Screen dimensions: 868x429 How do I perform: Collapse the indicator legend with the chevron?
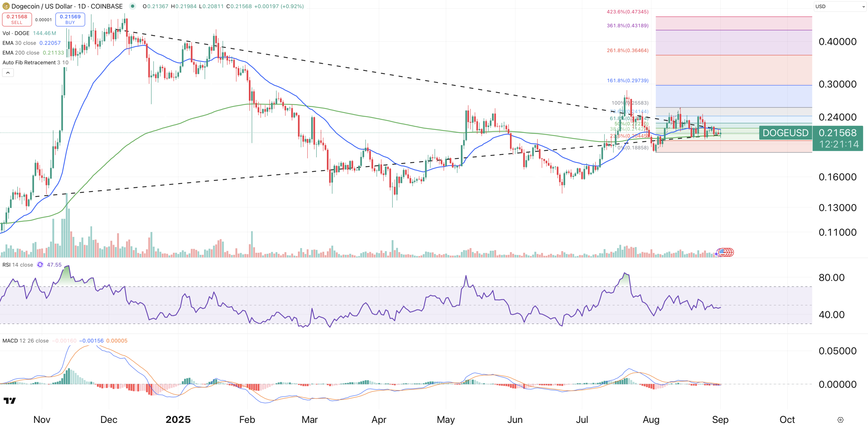click(x=8, y=73)
